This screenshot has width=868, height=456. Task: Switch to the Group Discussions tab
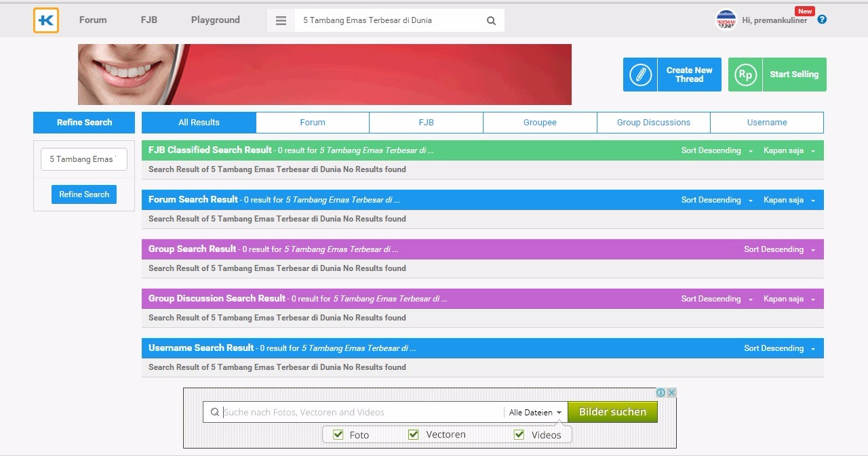pos(654,123)
